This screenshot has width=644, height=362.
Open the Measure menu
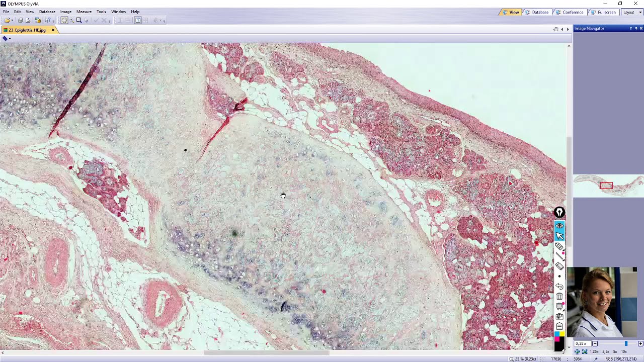coord(84,12)
